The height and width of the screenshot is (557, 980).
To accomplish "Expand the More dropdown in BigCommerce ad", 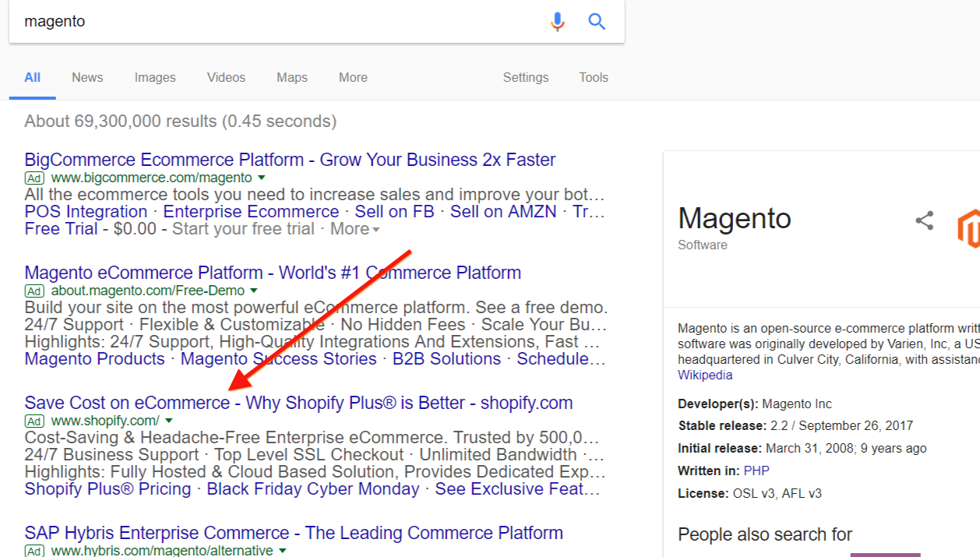I will [x=355, y=229].
